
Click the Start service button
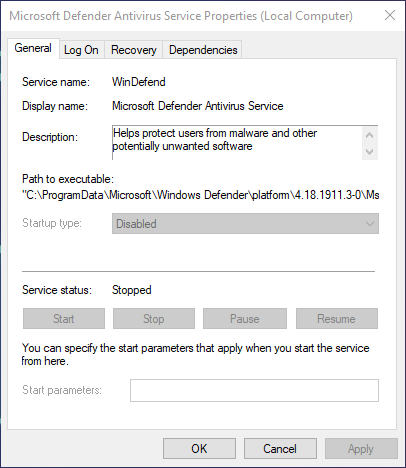click(x=64, y=319)
